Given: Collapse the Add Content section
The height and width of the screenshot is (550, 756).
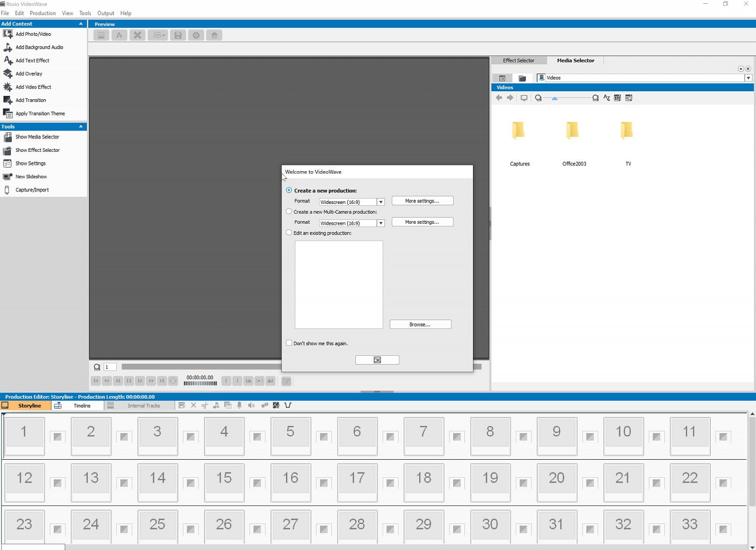Looking at the screenshot, I should (x=81, y=24).
